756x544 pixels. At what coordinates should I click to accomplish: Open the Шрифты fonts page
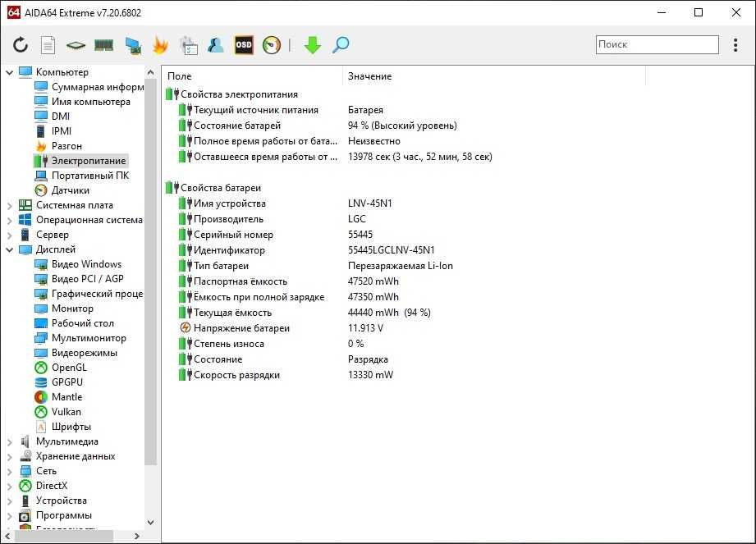62,427
